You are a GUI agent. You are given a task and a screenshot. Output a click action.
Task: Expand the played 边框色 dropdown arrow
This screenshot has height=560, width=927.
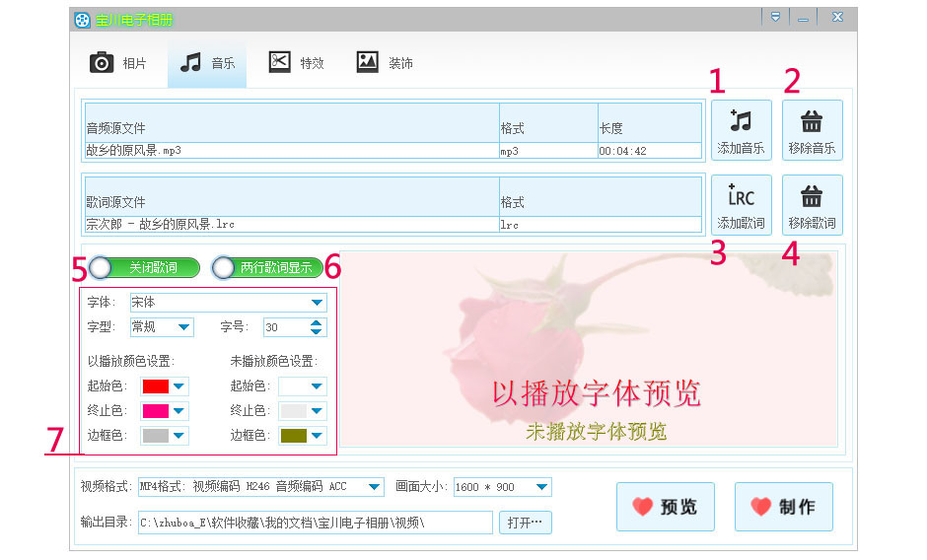coord(178,436)
